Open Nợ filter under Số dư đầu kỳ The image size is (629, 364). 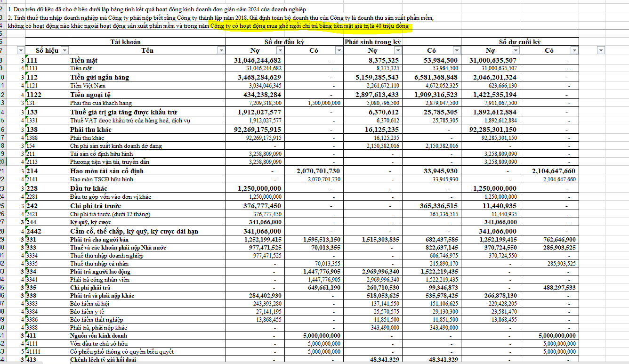point(280,50)
